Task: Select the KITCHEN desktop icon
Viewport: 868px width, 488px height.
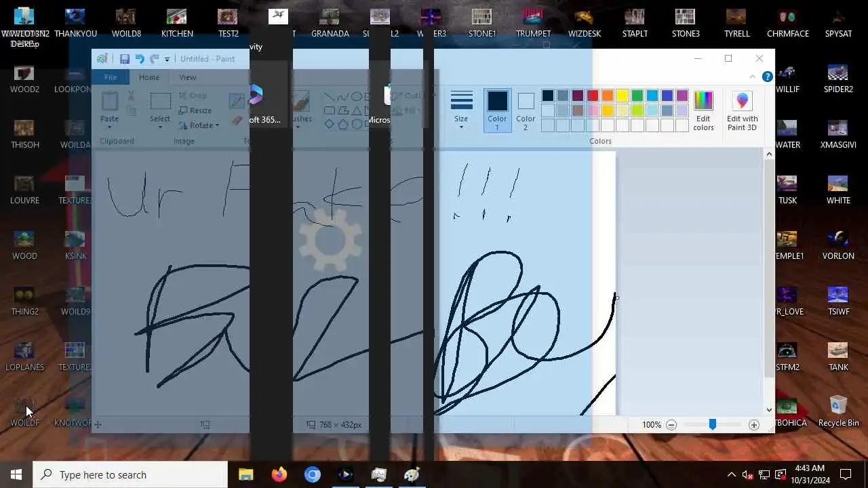Action: [x=177, y=22]
